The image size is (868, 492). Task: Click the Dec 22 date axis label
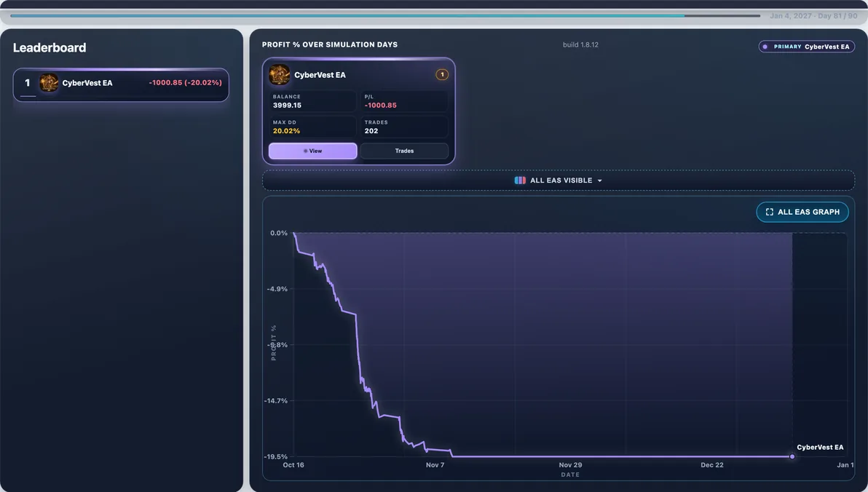pyautogui.click(x=712, y=465)
